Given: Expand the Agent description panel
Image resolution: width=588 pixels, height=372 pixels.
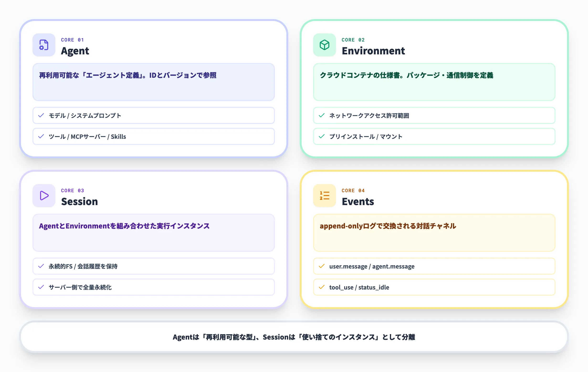Looking at the screenshot, I should pyautogui.click(x=153, y=82).
